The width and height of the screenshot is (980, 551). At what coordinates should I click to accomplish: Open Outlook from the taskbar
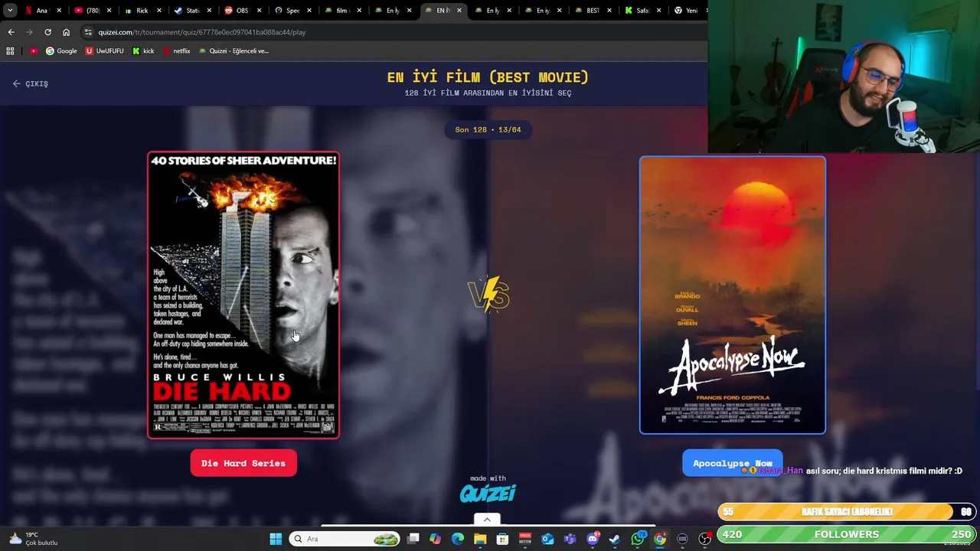tap(547, 539)
